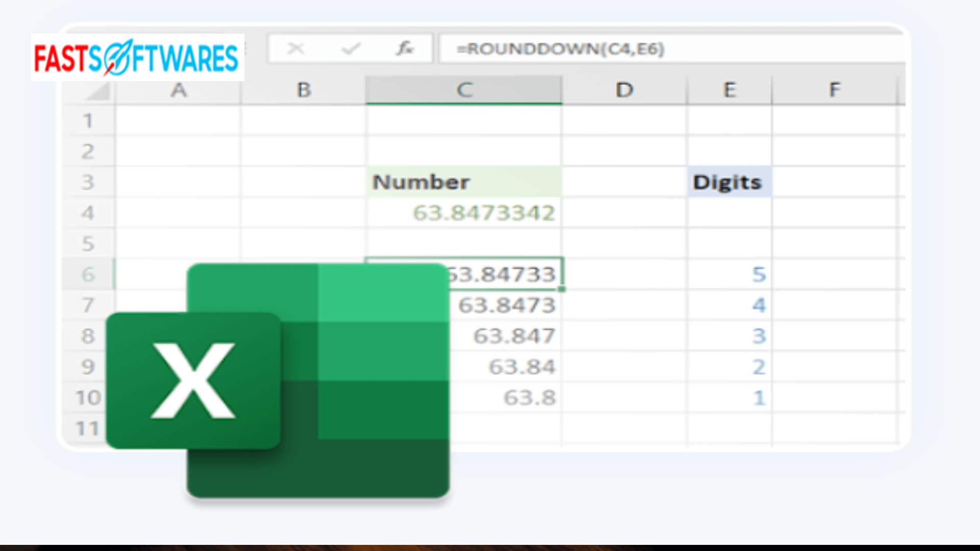Select row 1 header
This screenshot has width=980, height=551.
(88, 121)
